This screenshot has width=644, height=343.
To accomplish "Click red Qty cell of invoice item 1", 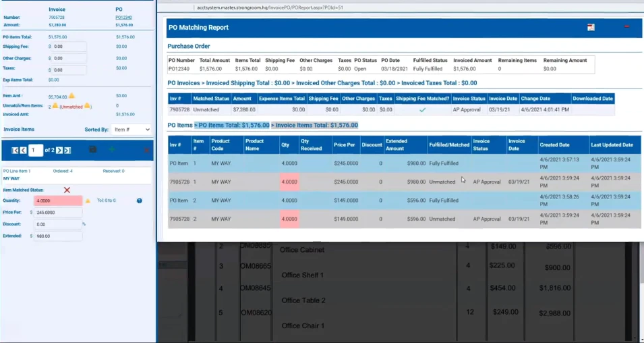I will click(x=289, y=182).
